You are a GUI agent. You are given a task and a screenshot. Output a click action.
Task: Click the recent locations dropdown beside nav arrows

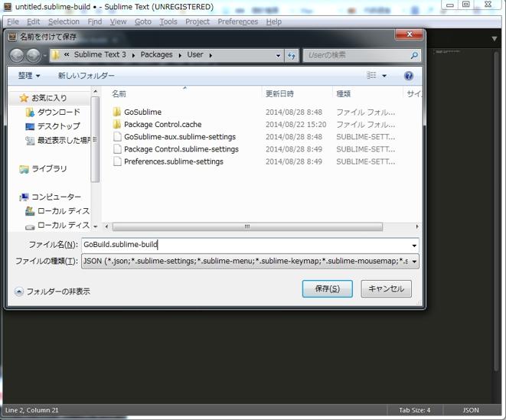(45, 56)
